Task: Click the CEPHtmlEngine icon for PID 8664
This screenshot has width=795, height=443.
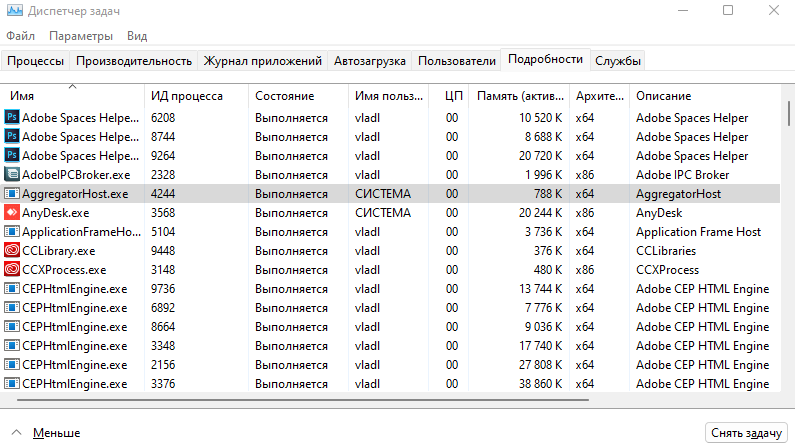Action: [x=12, y=327]
